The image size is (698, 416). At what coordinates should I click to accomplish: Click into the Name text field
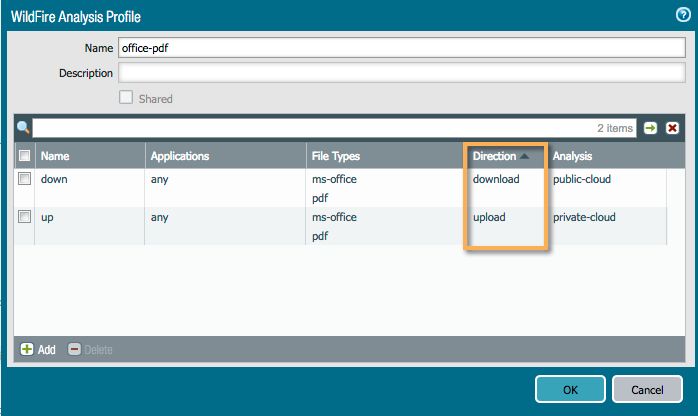click(x=400, y=47)
